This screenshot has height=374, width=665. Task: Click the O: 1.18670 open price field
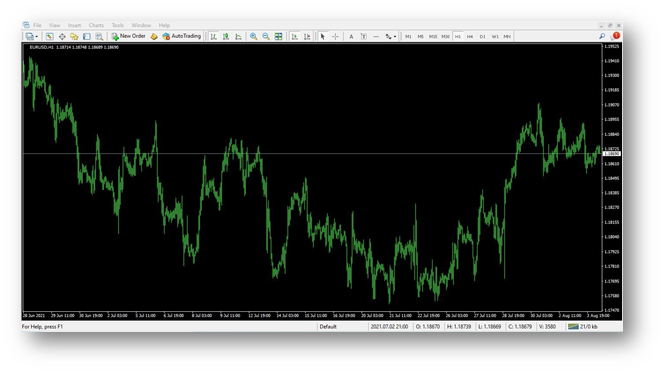pos(428,327)
